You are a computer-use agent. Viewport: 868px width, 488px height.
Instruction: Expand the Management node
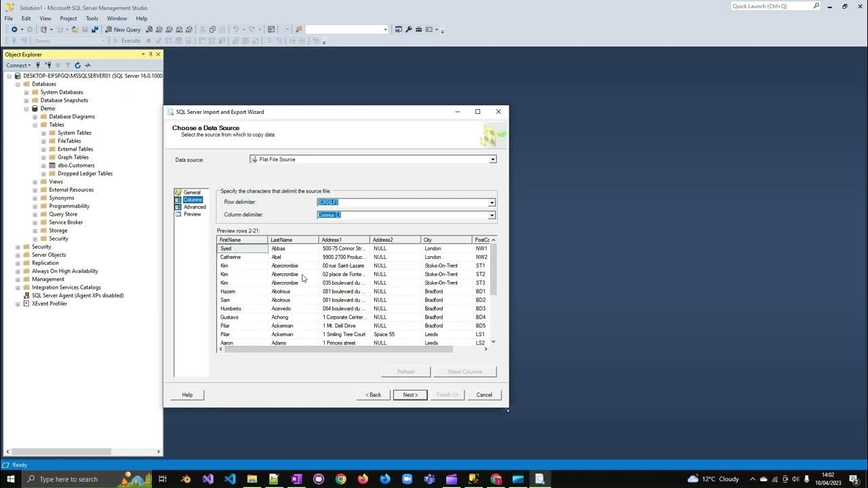click(18, 279)
